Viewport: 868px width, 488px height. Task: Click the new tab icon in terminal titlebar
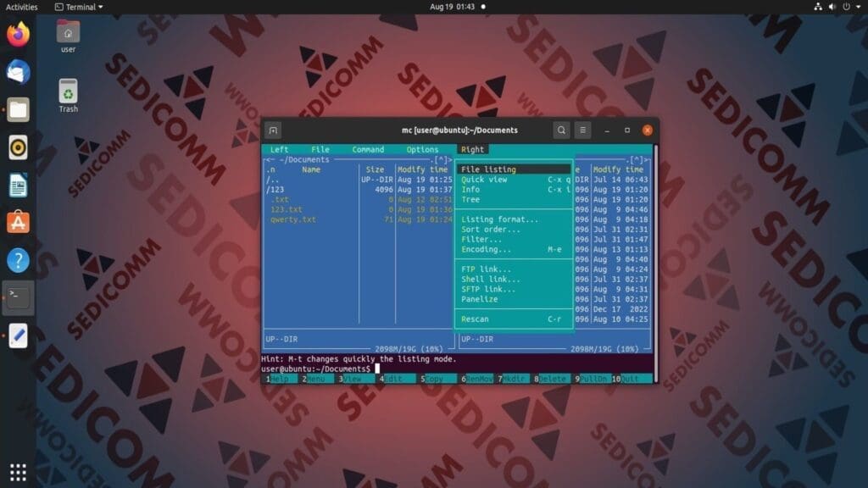point(273,130)
